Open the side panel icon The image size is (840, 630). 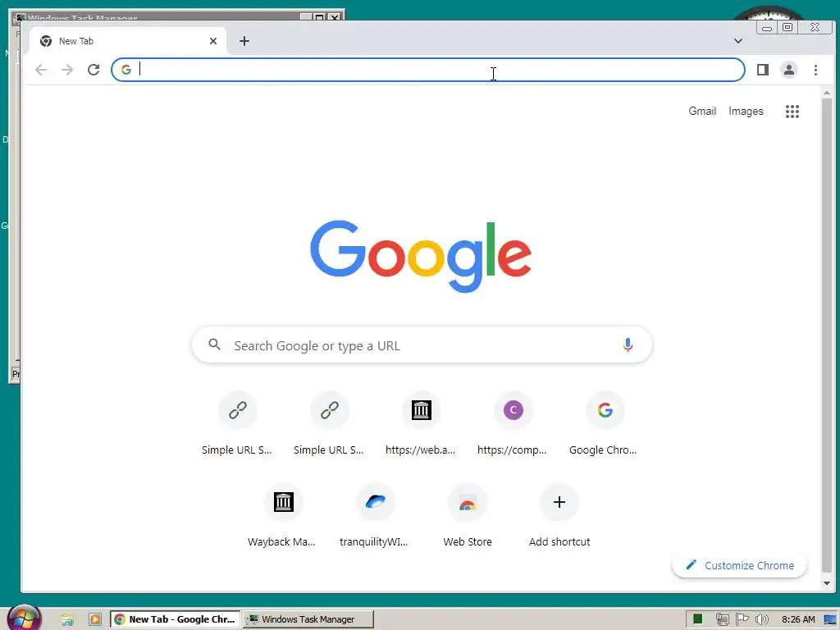[x=763, y=70]
